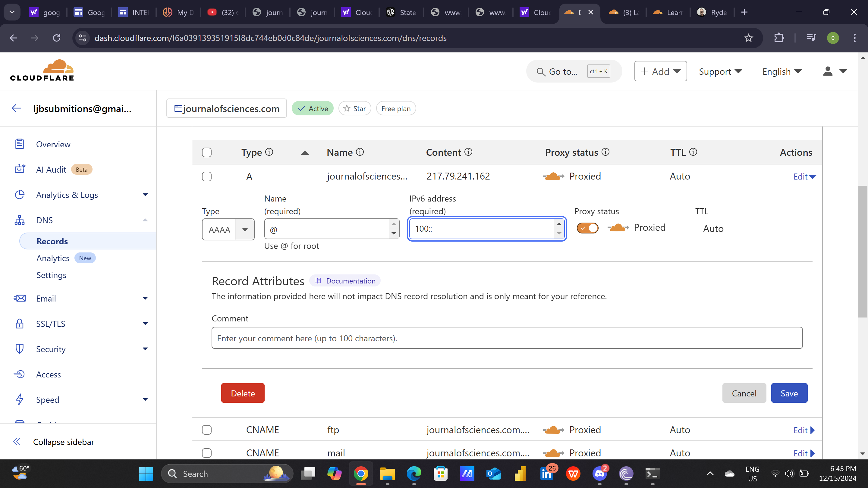This screenshot has height=488, width=868.
Task: Open AI Audit from sidebar
Action: tap(51, 169)
